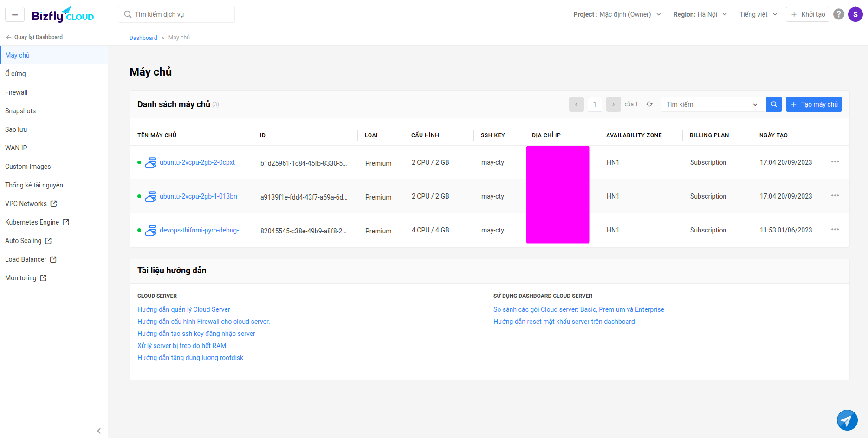This screenshot has height=438, width=868.
Task: Click the refresh server list icon
Action: pyautogui.click(x=649, y=104)
